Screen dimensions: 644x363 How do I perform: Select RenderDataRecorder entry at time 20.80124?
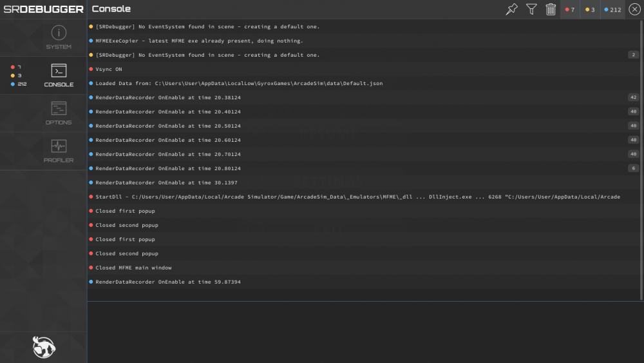363,168
